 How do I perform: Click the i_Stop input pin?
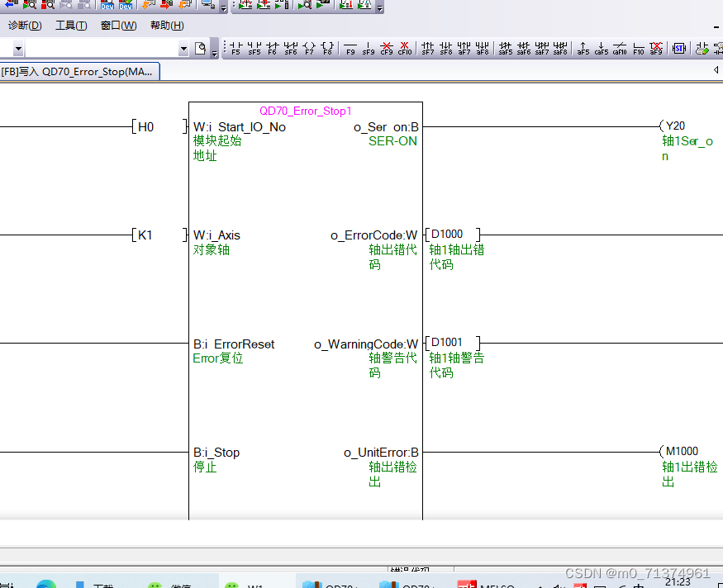pyautogui.click(x=216, y=453)
